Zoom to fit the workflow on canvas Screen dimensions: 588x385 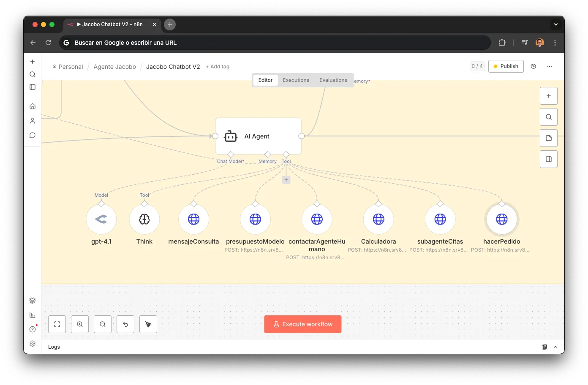57,324
